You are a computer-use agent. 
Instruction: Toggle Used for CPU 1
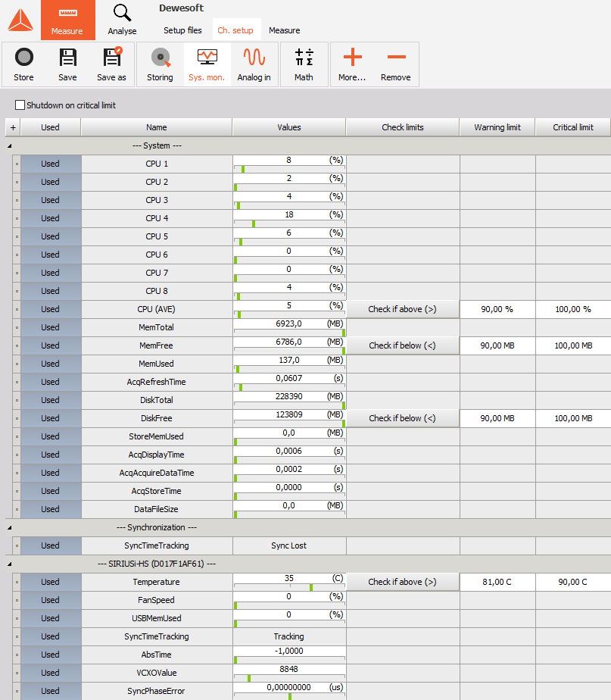pos(51,164)
